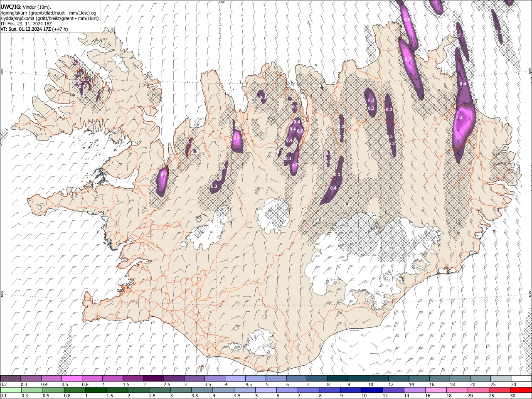Screen dimensions: 532x399
Task: Click the lower legend swatch labeled 0.5
Action: [53, 390]
